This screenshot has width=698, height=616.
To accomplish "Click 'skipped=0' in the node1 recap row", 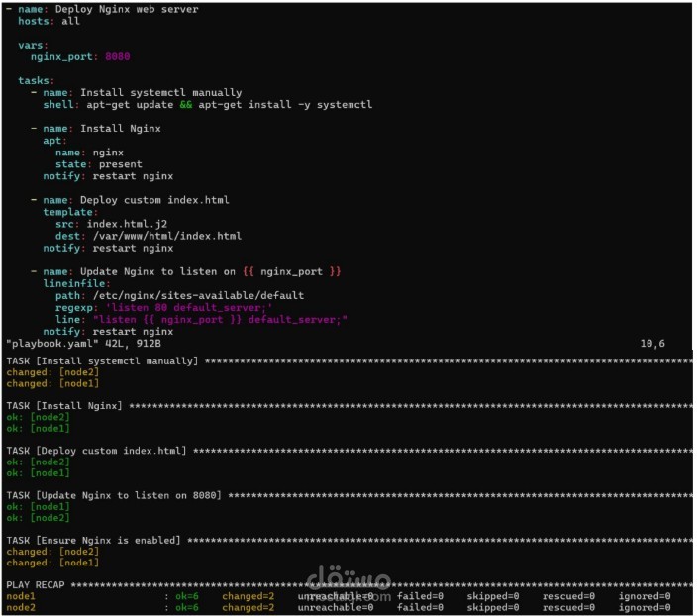I will 493,596.
